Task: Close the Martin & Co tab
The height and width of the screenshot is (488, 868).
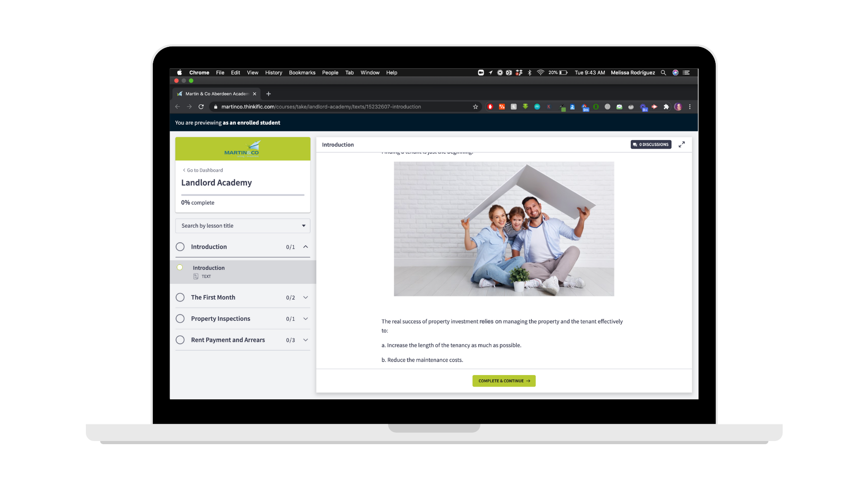Action: 255,94
